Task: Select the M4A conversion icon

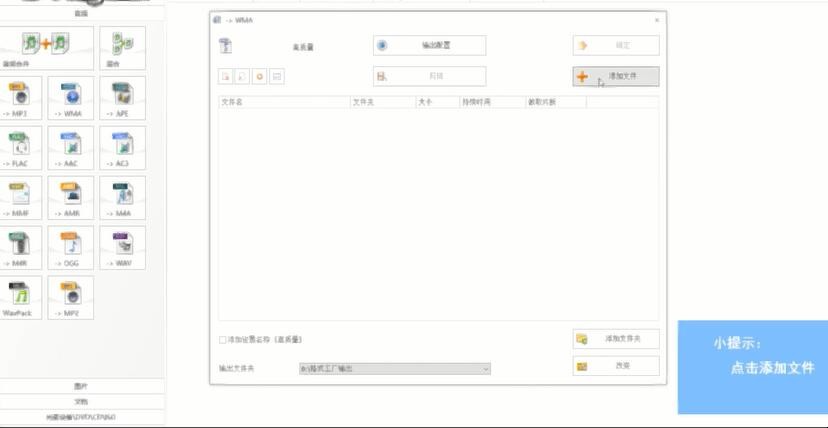Action: [x=122, y=198]
